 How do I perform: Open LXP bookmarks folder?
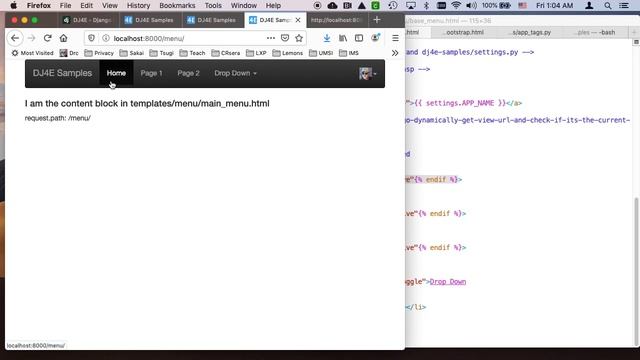(x=256, y=53)
